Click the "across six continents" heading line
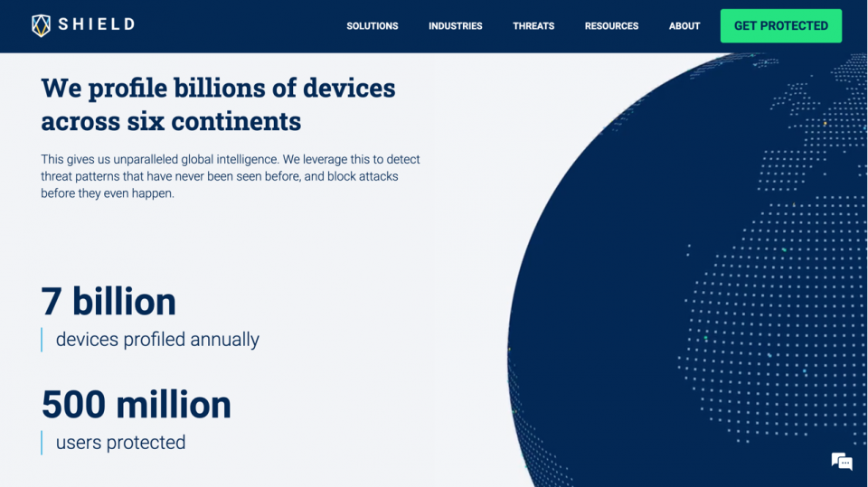 [171, 121]
